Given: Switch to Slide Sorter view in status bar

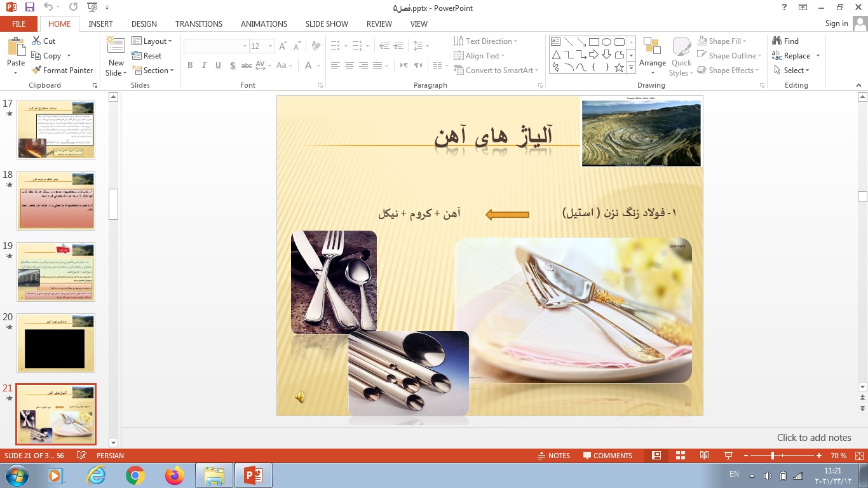Looking at the screenshot, I should pyautogui.click(x=681, y=456).
